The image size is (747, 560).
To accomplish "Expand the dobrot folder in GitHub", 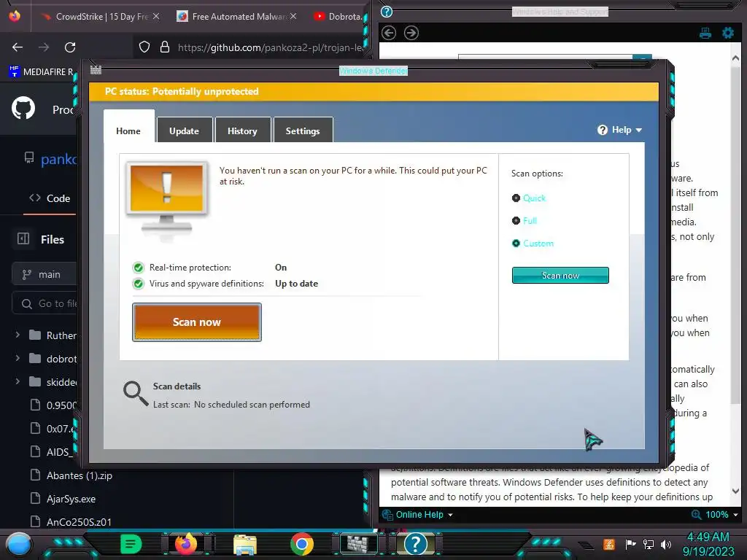I will click(18, 358).
